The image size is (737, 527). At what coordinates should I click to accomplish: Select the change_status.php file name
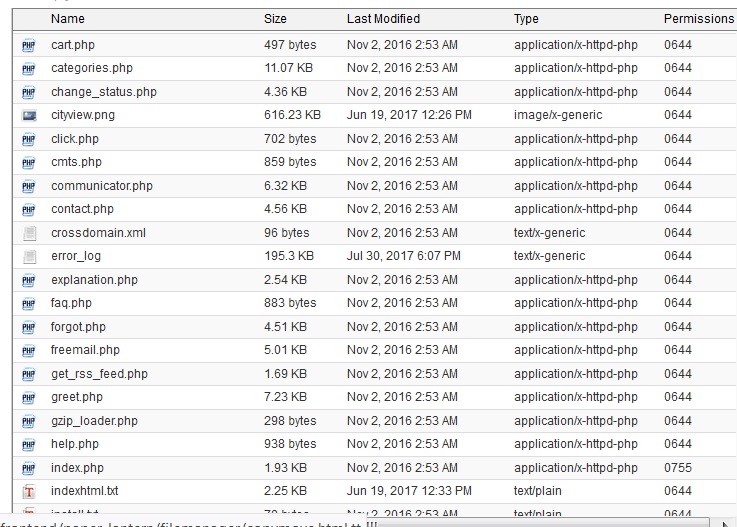pos(104,92)
